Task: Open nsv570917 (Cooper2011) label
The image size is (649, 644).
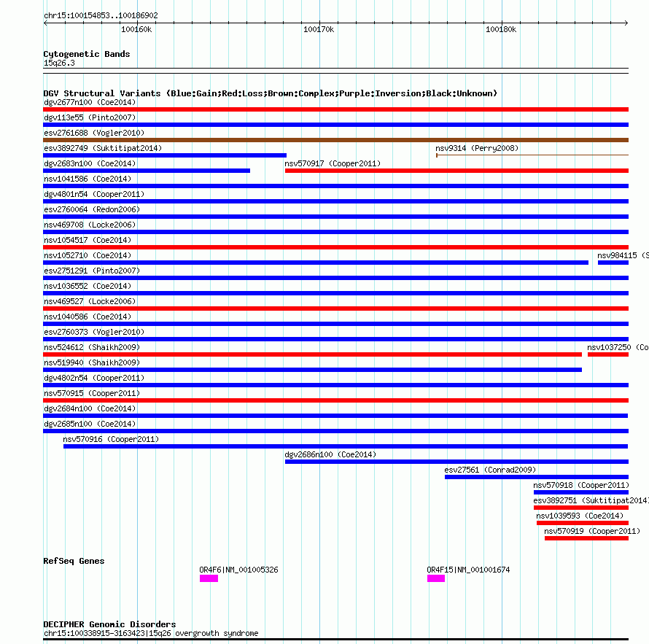Action: (x=333, y=163)
